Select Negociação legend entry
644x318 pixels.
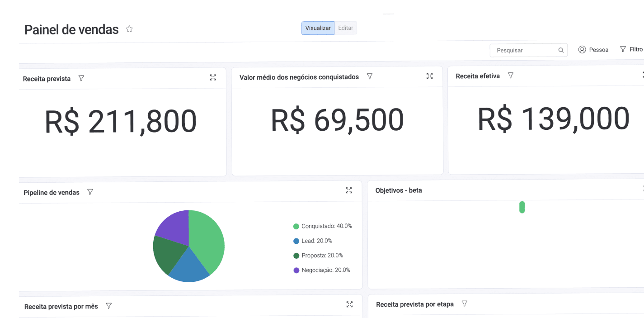322,270
